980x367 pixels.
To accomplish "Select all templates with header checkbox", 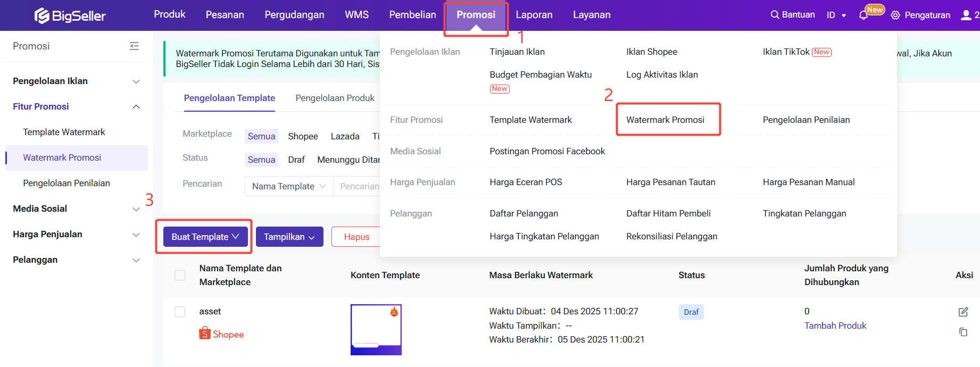I will coord(180,275).
